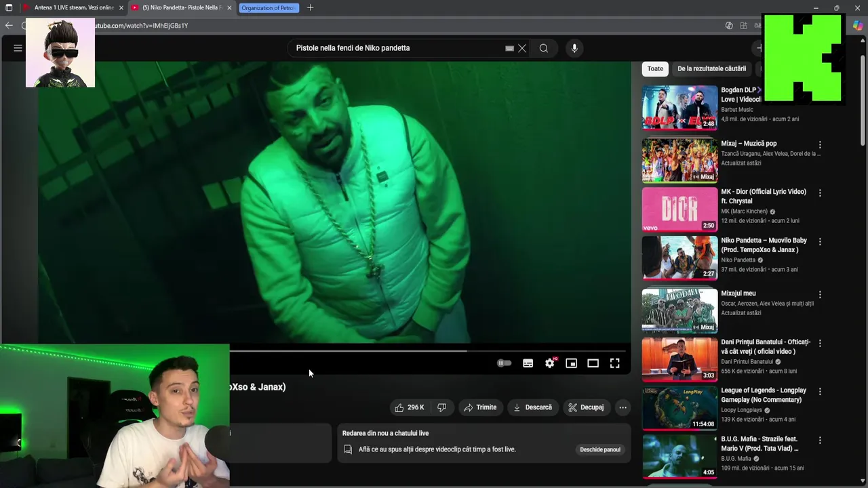Open options menu for Mixajul meu
Screen dimensions: 868x488
pos(820,294)
